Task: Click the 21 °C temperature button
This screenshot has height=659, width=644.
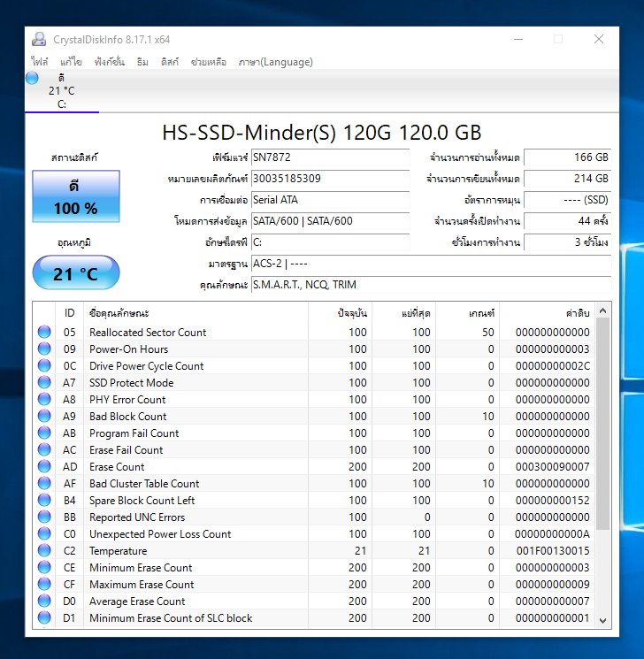Action: [75, 273]
